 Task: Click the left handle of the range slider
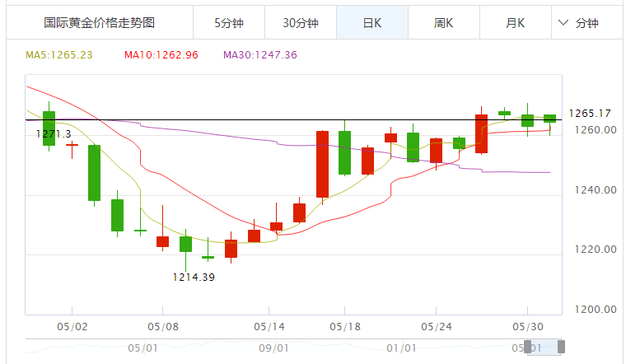(x=527, y=347)
